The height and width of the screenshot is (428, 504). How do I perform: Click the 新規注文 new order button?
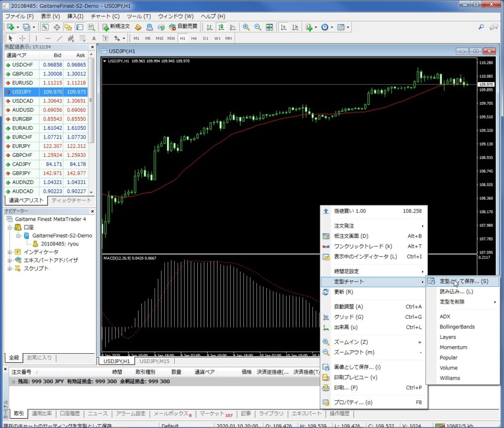click(x=116, y=27)
